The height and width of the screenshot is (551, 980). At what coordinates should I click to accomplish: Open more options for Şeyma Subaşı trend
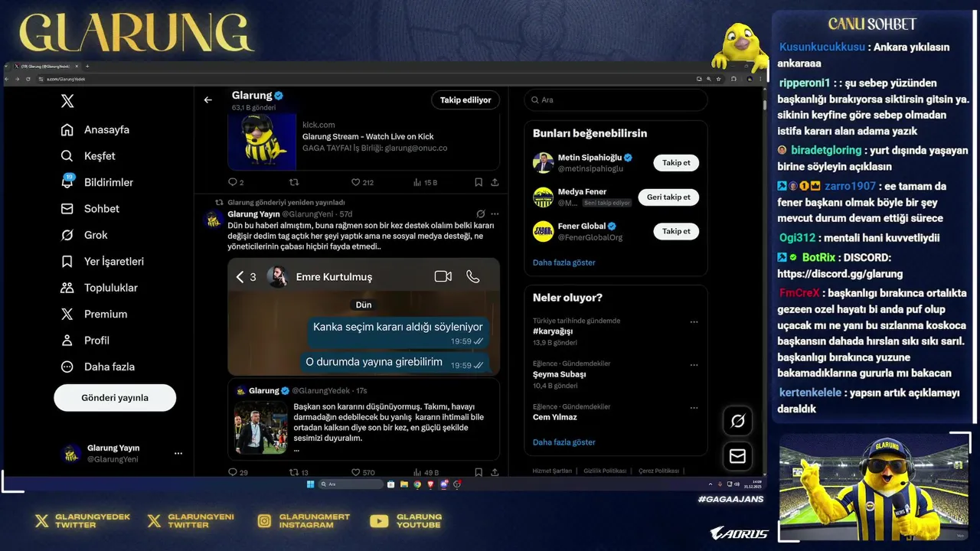pos(694,365)
